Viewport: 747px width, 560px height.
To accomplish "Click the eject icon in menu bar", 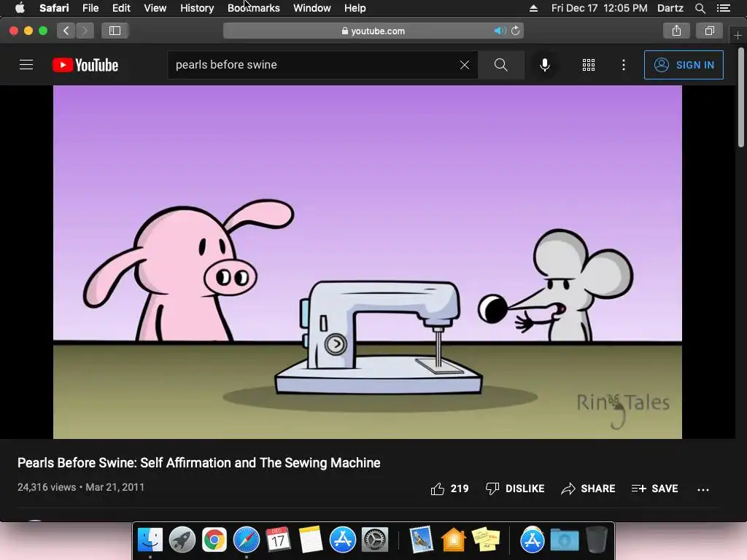I will [533, 8].
